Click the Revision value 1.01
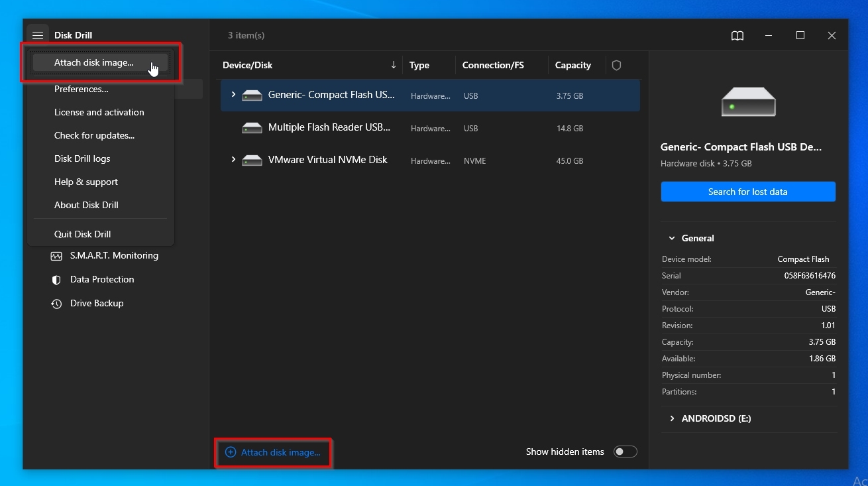This screenshot has height=486, width=868. point(828,326)
